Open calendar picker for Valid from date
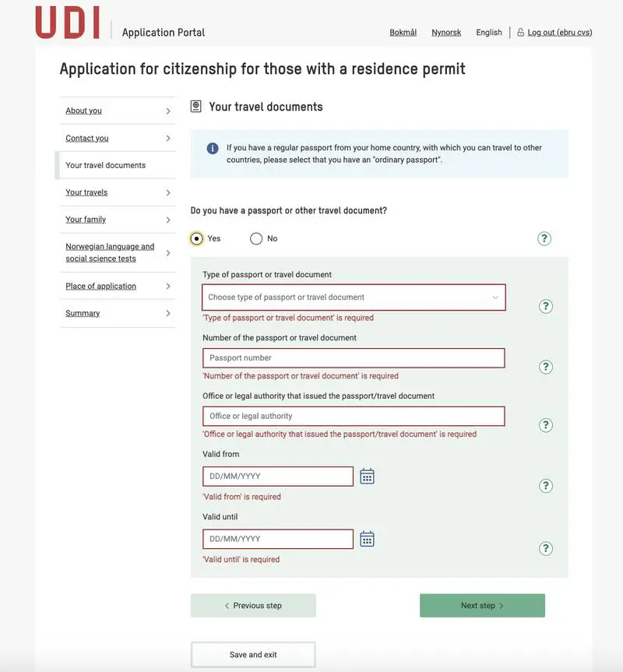This screenshot has height=672, width=623. (367, 476)
